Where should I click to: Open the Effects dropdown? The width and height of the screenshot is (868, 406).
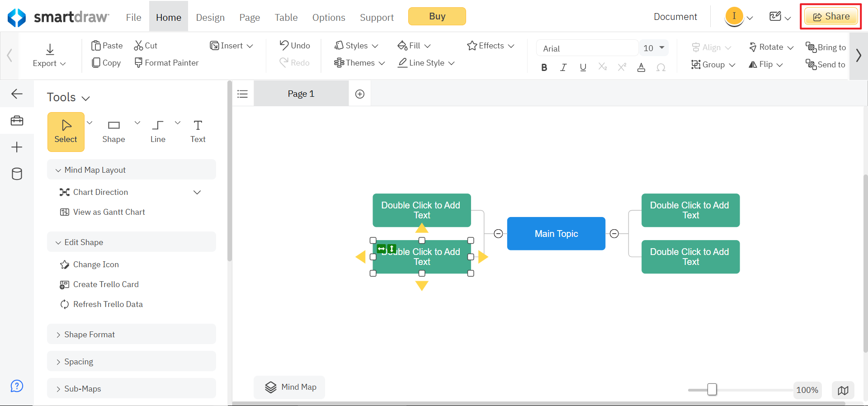(x=491, y=46)
